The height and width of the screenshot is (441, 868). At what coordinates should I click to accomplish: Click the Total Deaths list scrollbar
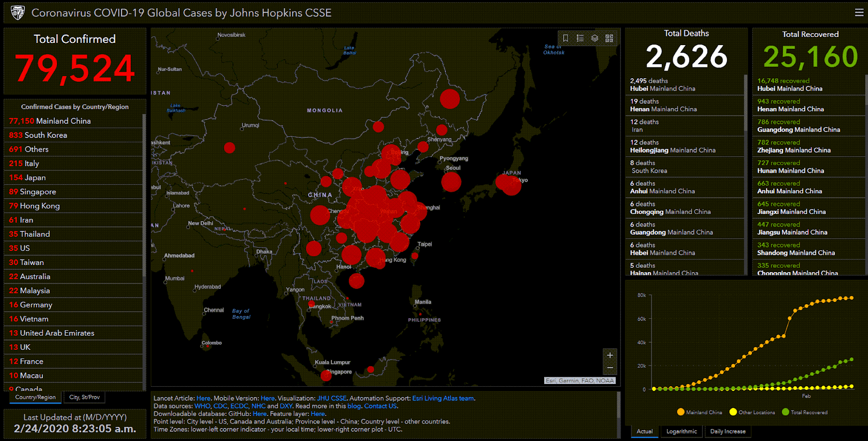point(745,103)
